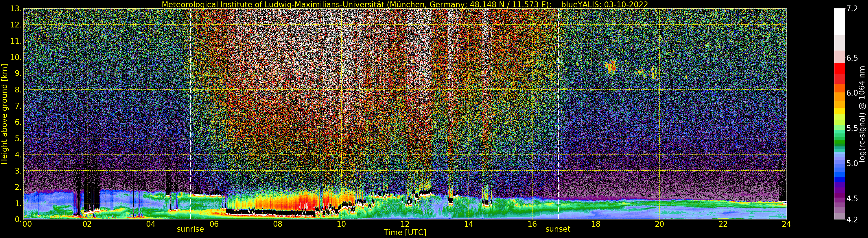Click the height axis tick '2.'
Screen dimensions: 868x238
tap(18, 187)
